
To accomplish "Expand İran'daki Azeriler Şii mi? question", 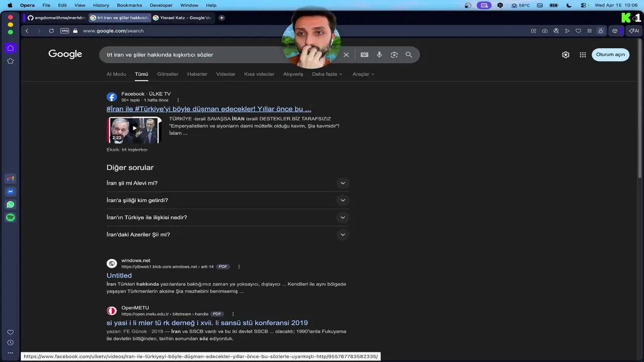I will pos(228,234).
